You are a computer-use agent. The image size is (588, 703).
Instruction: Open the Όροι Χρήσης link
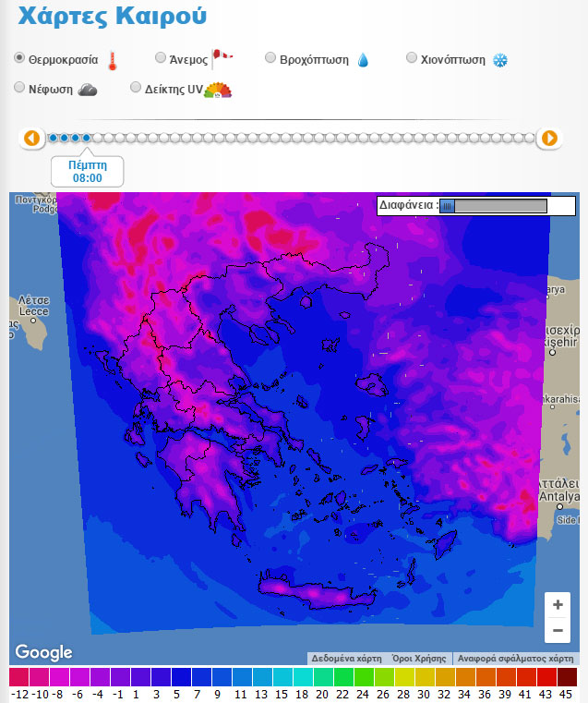[x=419, y=659]
